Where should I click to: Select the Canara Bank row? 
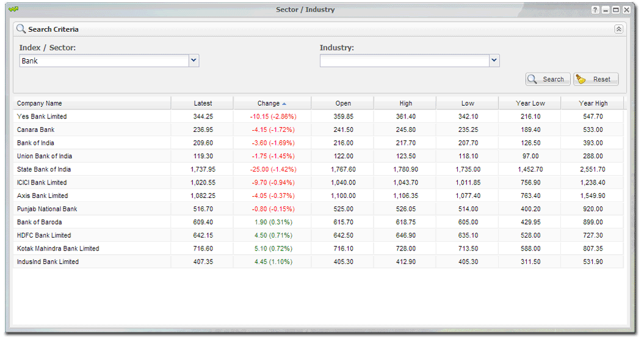[318, 130]
